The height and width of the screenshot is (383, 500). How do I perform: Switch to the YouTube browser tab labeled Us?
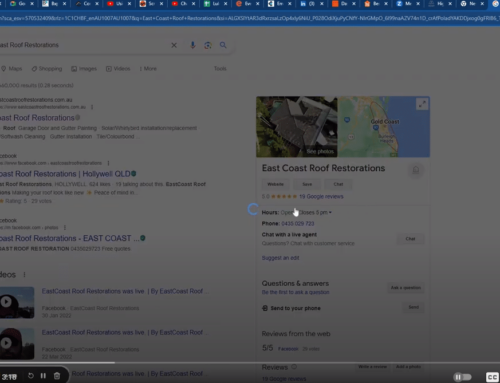[x=115, y=4]
